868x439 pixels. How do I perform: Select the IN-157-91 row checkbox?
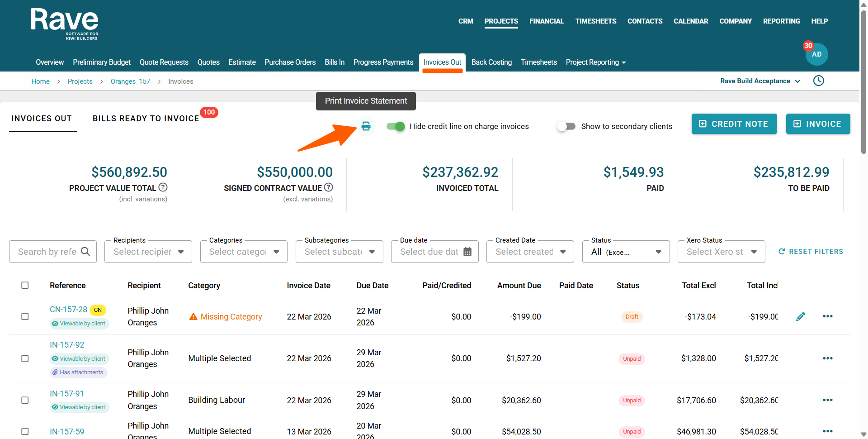pos(25,400)
